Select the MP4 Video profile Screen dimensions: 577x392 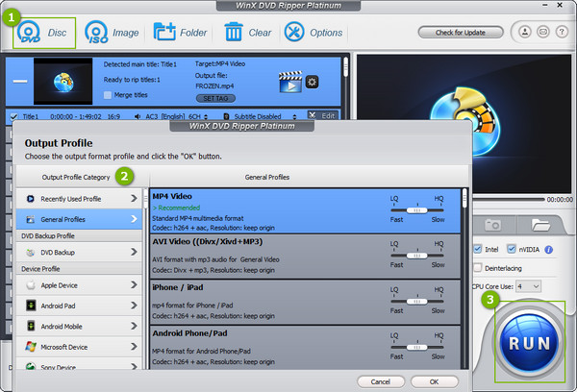(x=305, y=211)
